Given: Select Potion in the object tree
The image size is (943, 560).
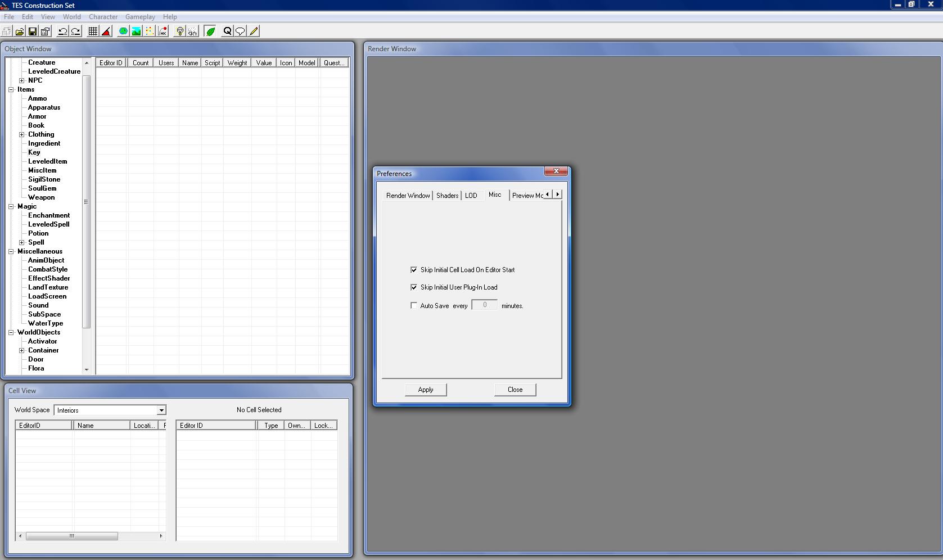Looking at the screenshot, I should point(38,233).
